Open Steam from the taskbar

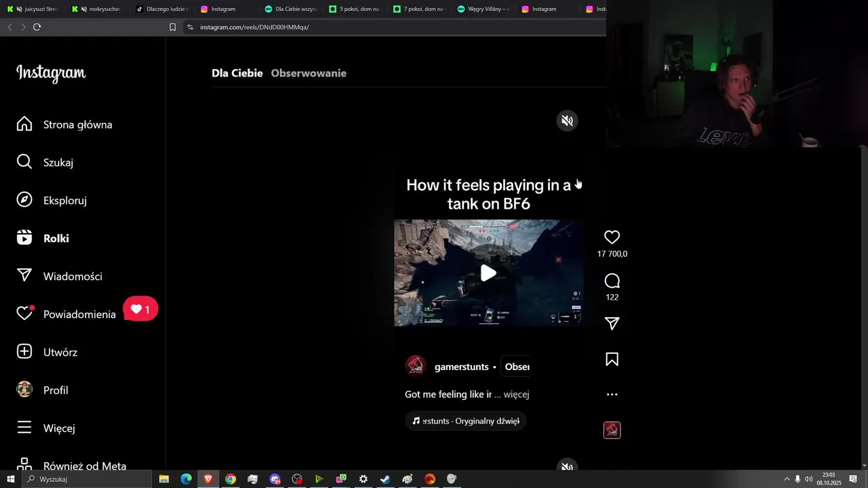(x=385, y=479)
